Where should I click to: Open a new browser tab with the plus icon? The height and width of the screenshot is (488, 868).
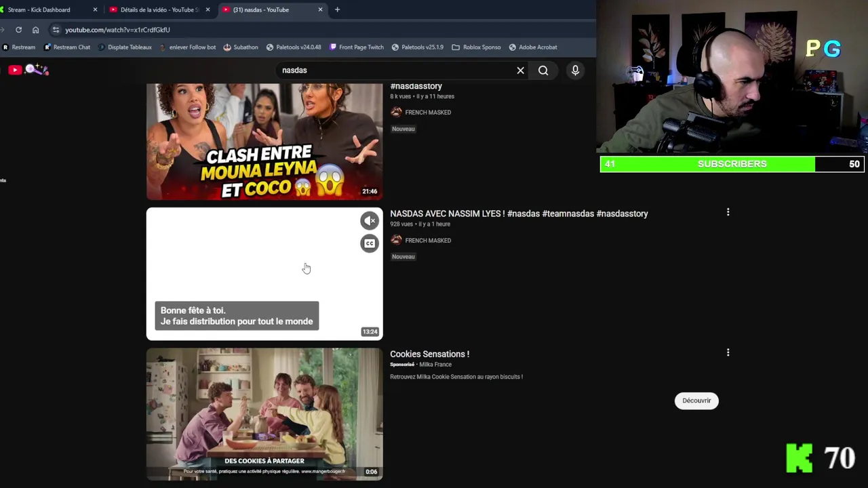pos(337,9)
